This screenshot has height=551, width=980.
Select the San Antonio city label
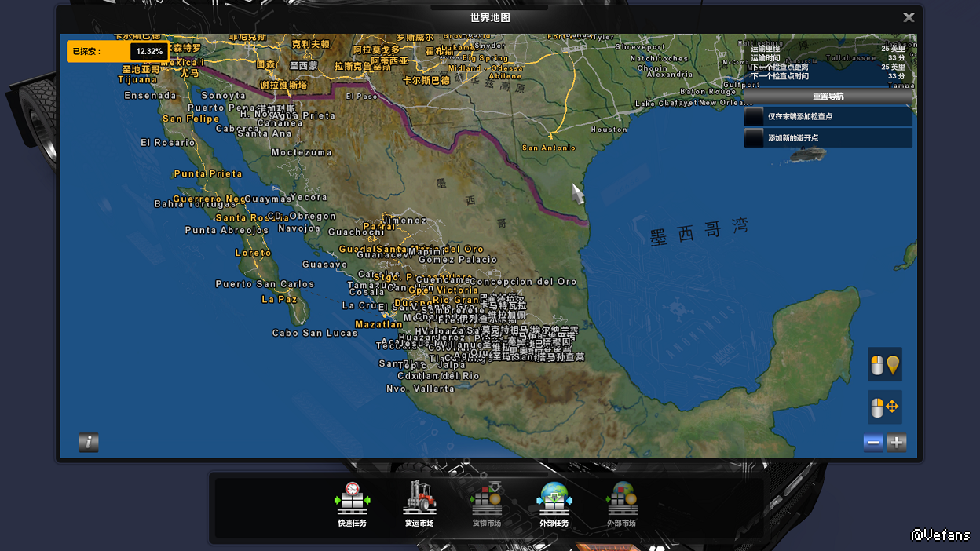click(549, 148)
